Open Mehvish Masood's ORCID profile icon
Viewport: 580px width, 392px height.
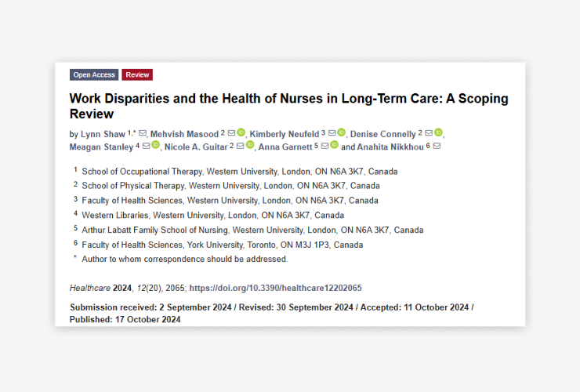click(241, 133)
